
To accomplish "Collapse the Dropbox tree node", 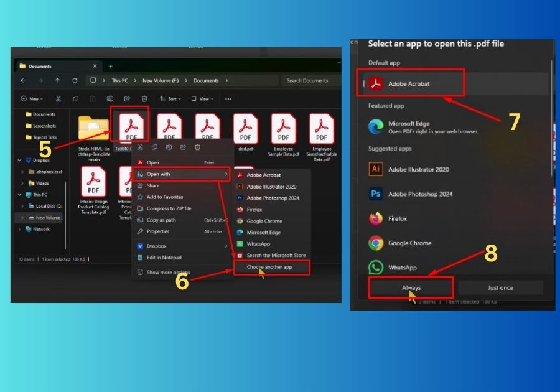I will [x=19, y=161].
